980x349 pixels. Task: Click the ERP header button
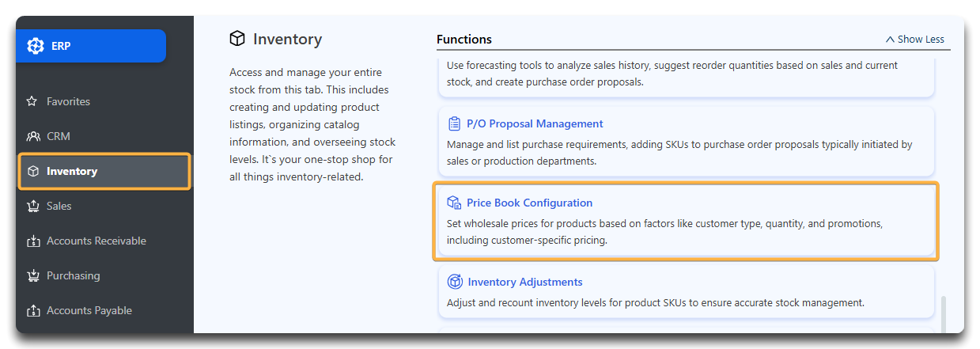pos(91,46)
